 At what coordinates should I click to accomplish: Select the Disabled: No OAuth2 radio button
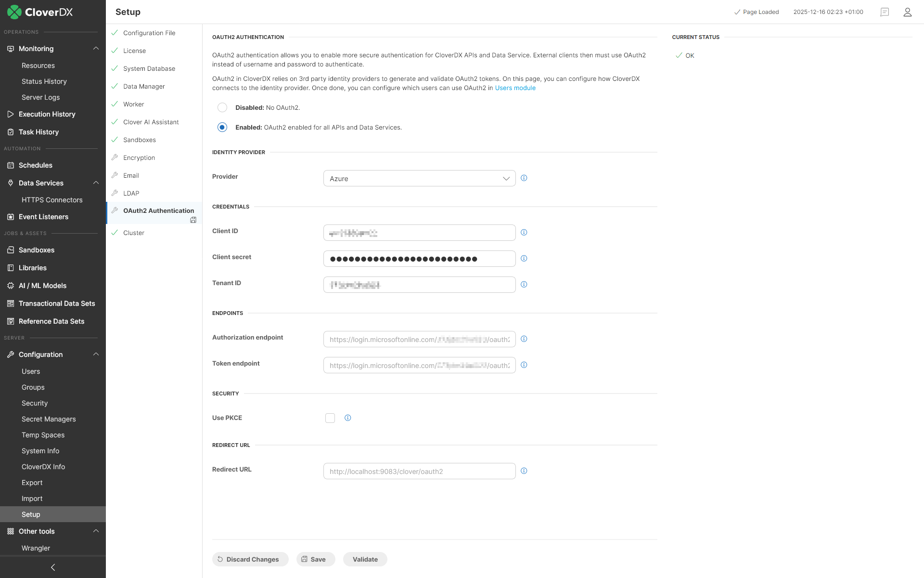(x=222, y=107)
